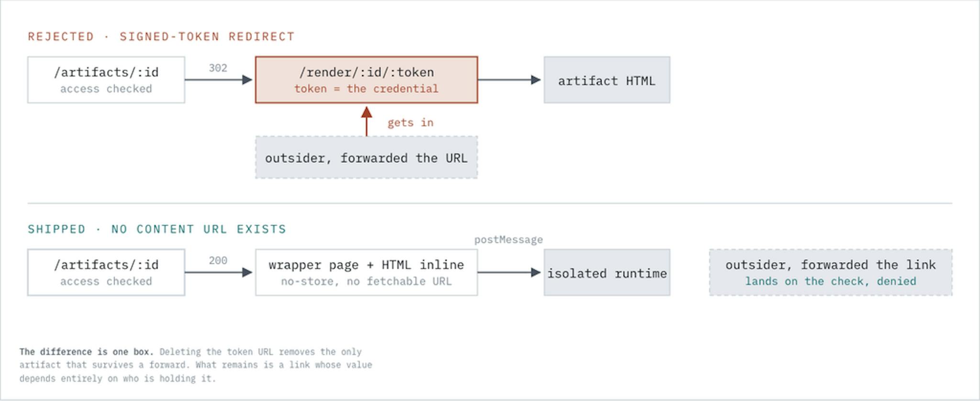Click the red upward 'gets in' arrow
Viewport: 980px width, 401px height.
click(367, 122)
